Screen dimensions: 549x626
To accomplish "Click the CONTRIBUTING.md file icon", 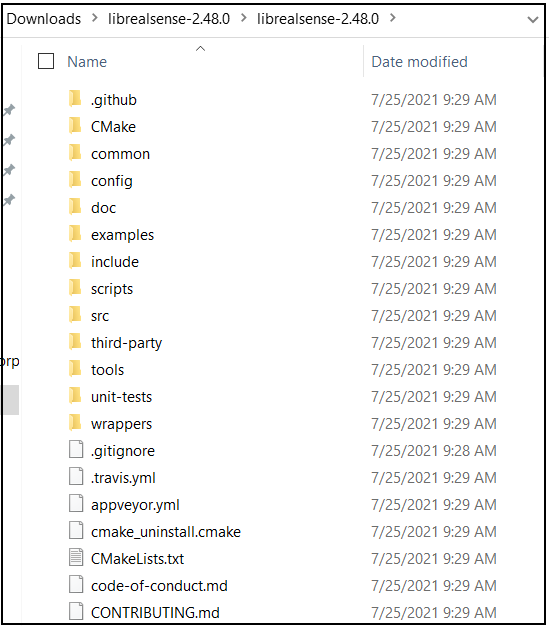I will coord(76,612).
